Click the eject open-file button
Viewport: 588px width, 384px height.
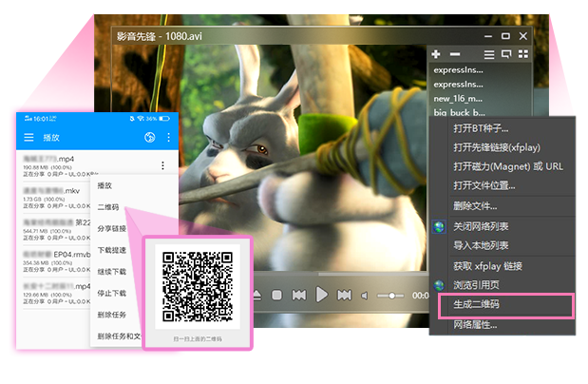tap(257, 295)
